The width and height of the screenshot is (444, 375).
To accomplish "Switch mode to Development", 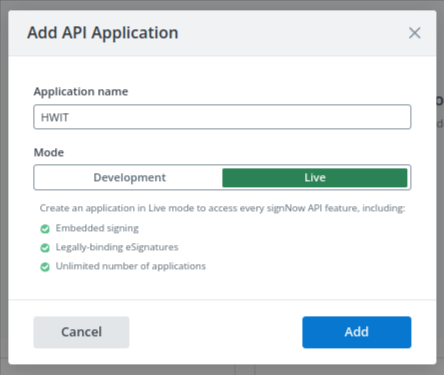I will pos(129,177).
